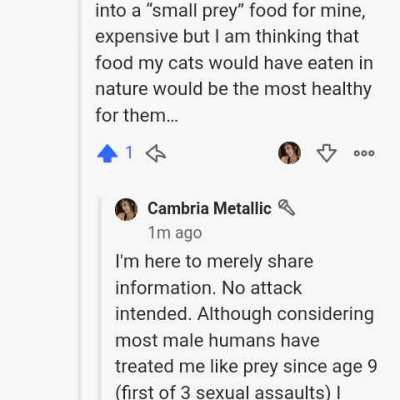Downvote the comment with the down arrow
Image resolution: width=400 pixels, height=400 pixels.
(x=326, y=153)
